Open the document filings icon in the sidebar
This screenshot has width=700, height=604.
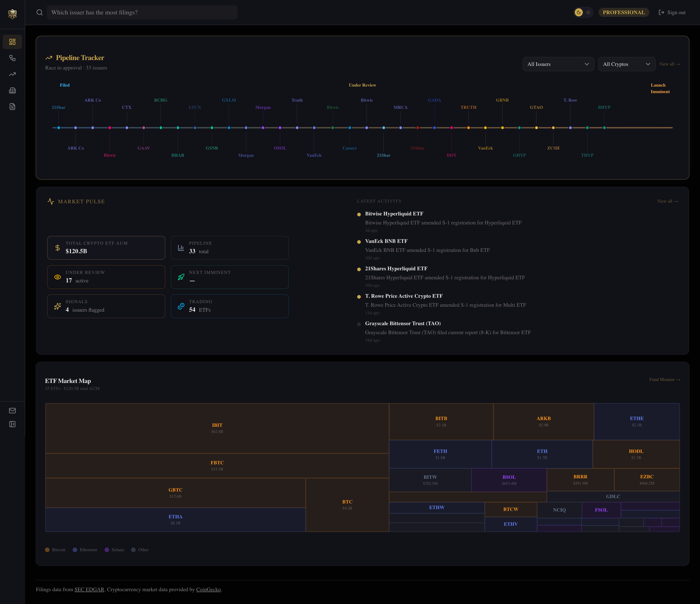[13, 107]
